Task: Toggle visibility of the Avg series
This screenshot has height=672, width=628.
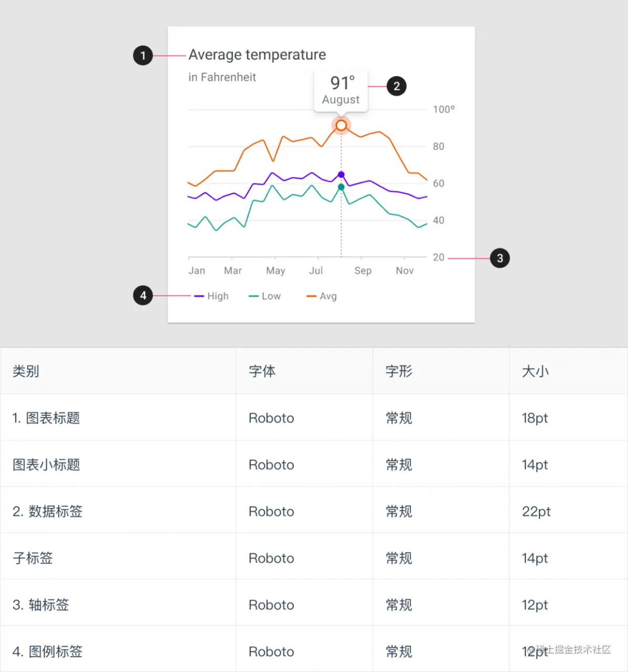Action: tap(321, 296)
